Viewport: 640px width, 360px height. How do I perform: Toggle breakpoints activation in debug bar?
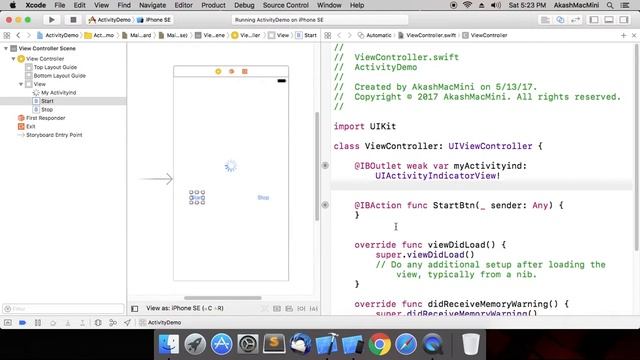[x=22, y=322]
